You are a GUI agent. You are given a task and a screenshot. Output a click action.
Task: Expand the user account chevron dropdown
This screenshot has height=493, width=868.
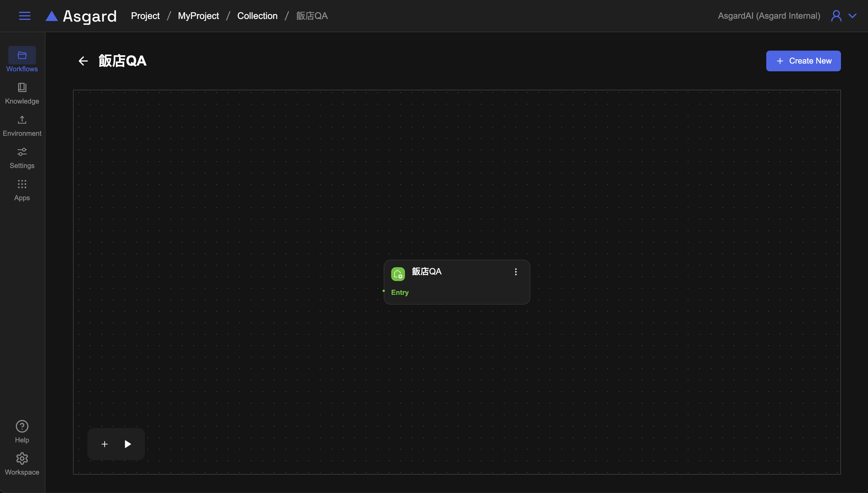tap(852, 16)
